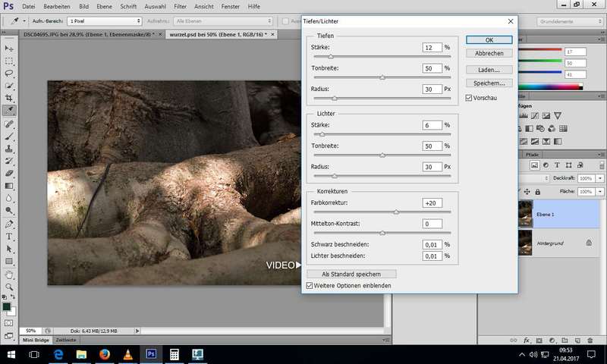Select the Lasso tool
607x364 pixels.
click(9, 74)
